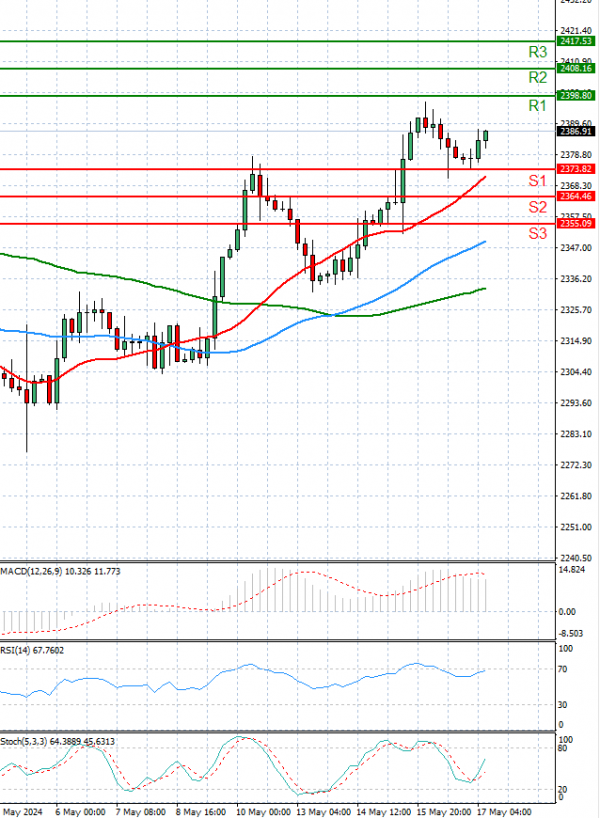Image resolution: width=600 pixels, height=818 pixels.
Task: Select the 2373.82 price tag
Action: (x=576, y=169)
